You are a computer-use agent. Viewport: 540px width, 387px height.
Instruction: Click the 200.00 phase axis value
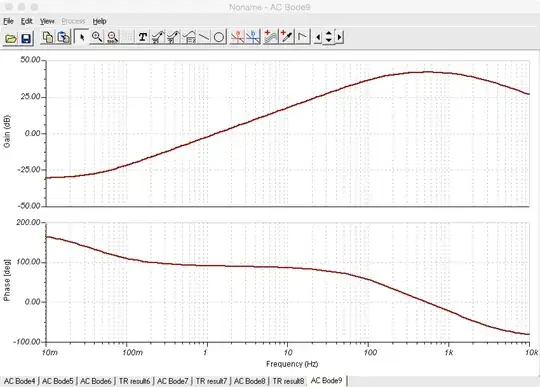[28, 222]
